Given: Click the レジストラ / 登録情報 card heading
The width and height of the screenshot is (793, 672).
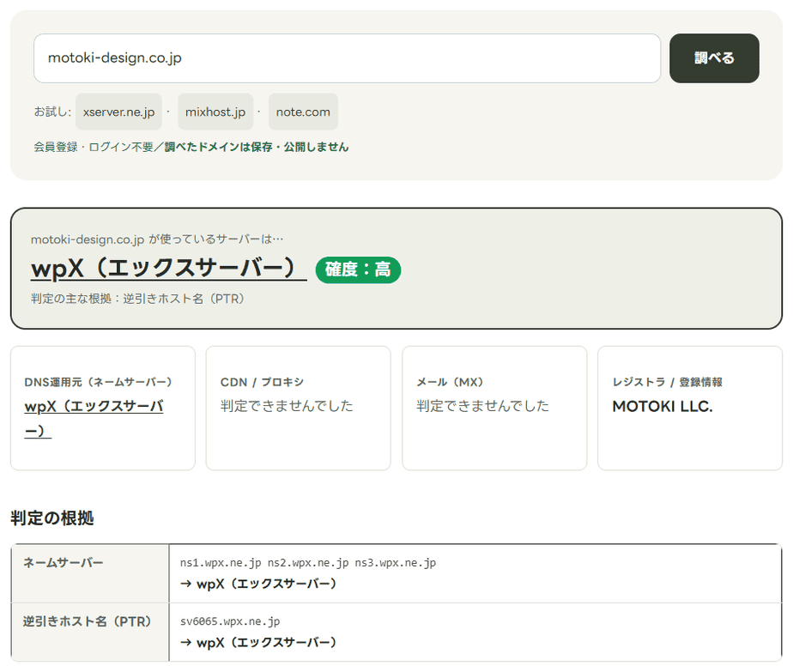Looking at the screenshot, I should tap(667, 382).
